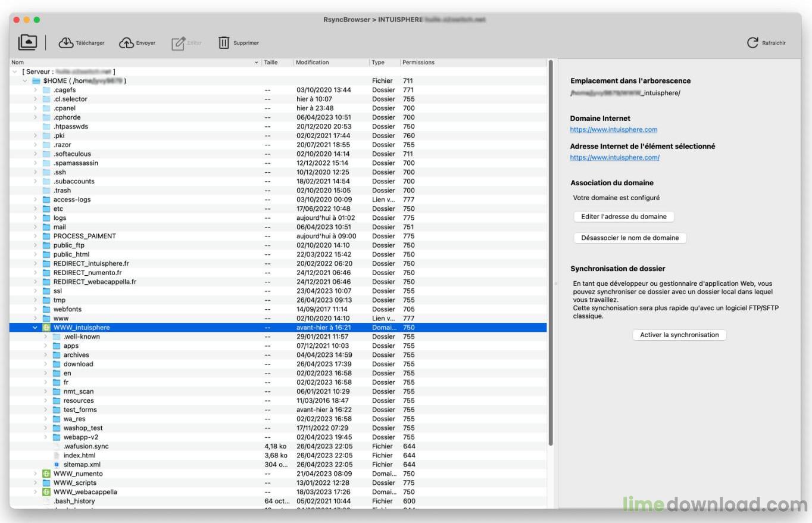Click the Envoyer upload icon
Screen dimensions: 812x523
127,42
